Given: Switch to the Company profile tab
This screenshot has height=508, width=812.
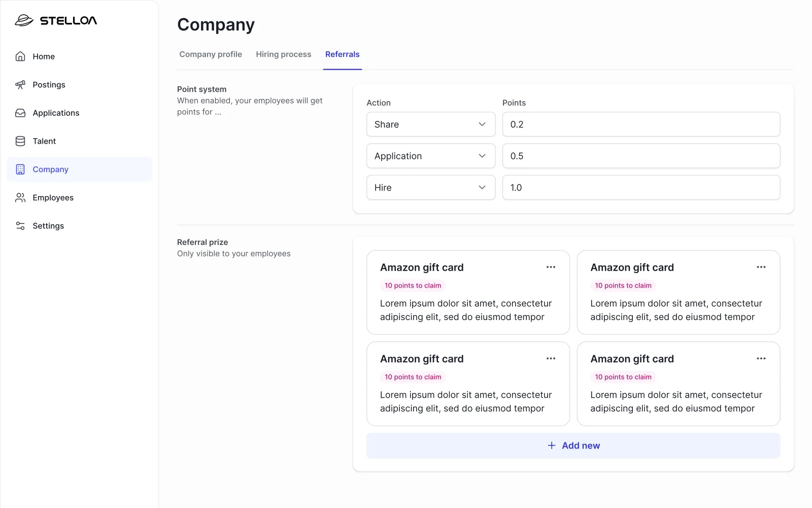Looking at the screenshot, I should (x=210, y=54).
